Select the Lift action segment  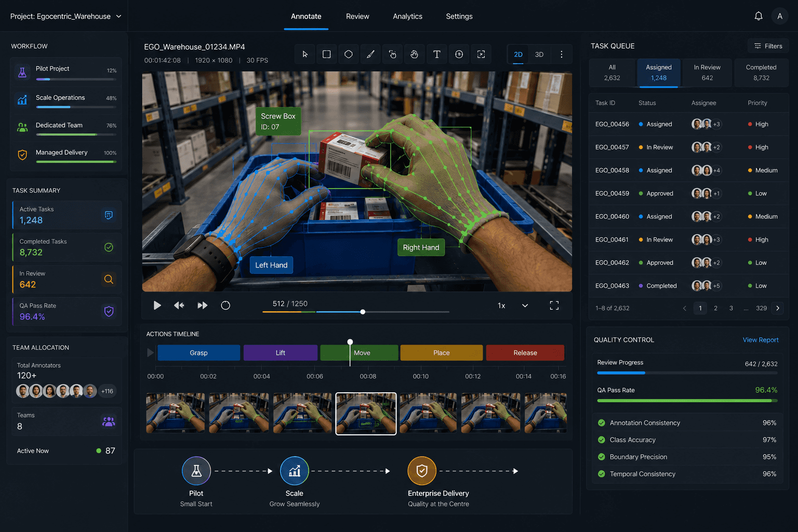[280, 353]
